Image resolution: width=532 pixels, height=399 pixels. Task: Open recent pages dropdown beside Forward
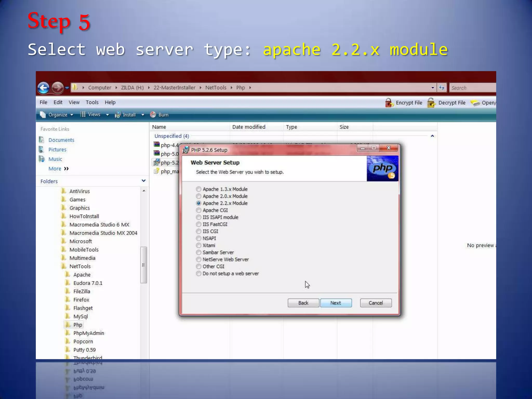[x=67, y=88]
